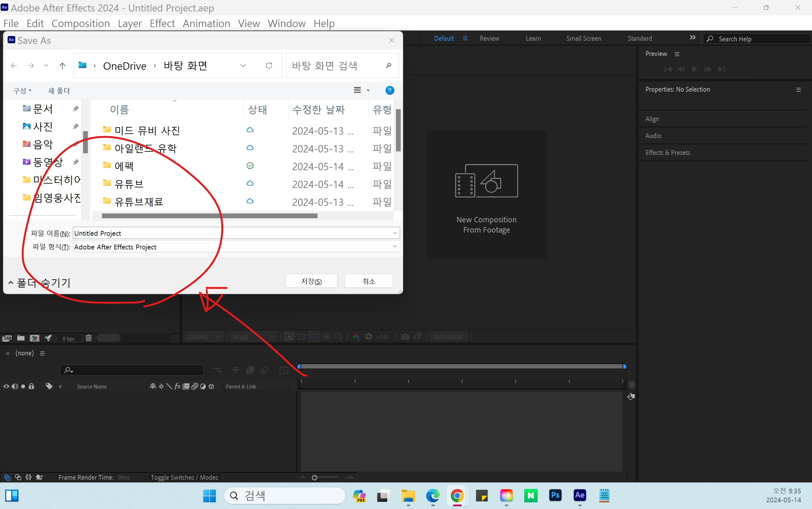Click the 저장(S) save button

(311, 281)
